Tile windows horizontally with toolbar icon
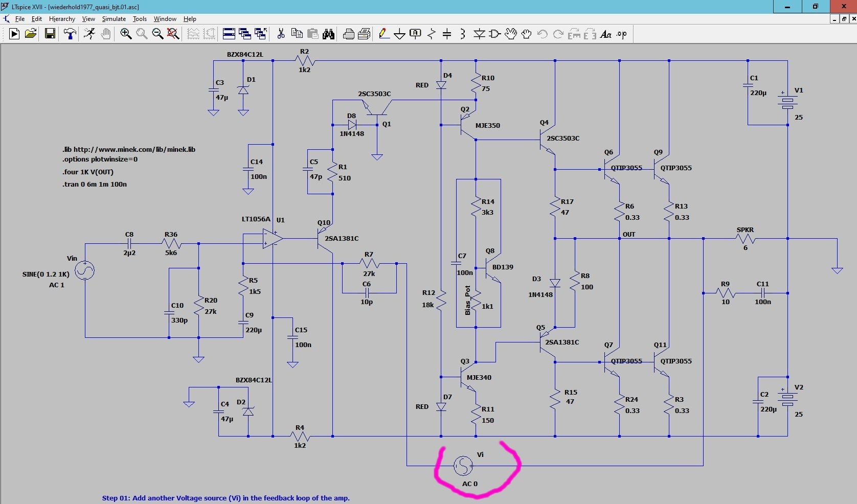Viewport: 857px width, 504px height. point(229,34)
